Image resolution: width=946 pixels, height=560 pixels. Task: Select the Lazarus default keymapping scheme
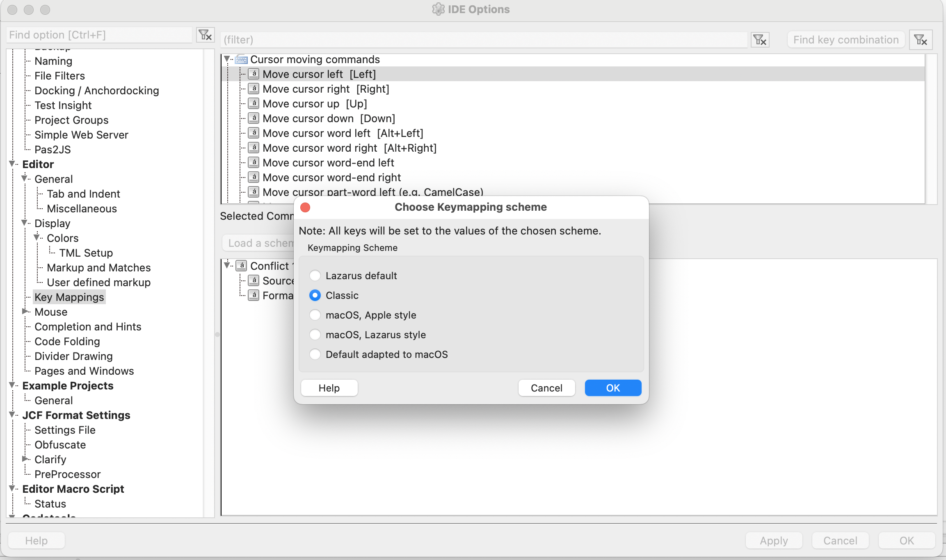315,275
